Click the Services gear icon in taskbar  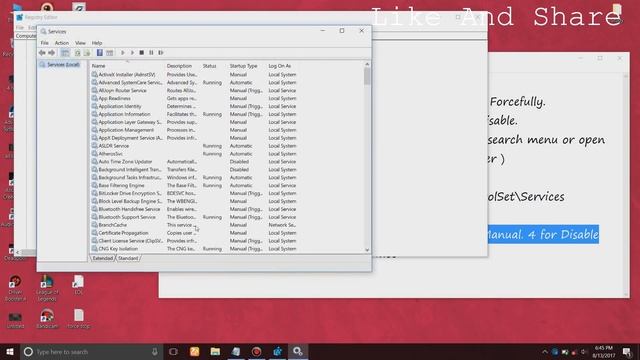tap(298, 351)
